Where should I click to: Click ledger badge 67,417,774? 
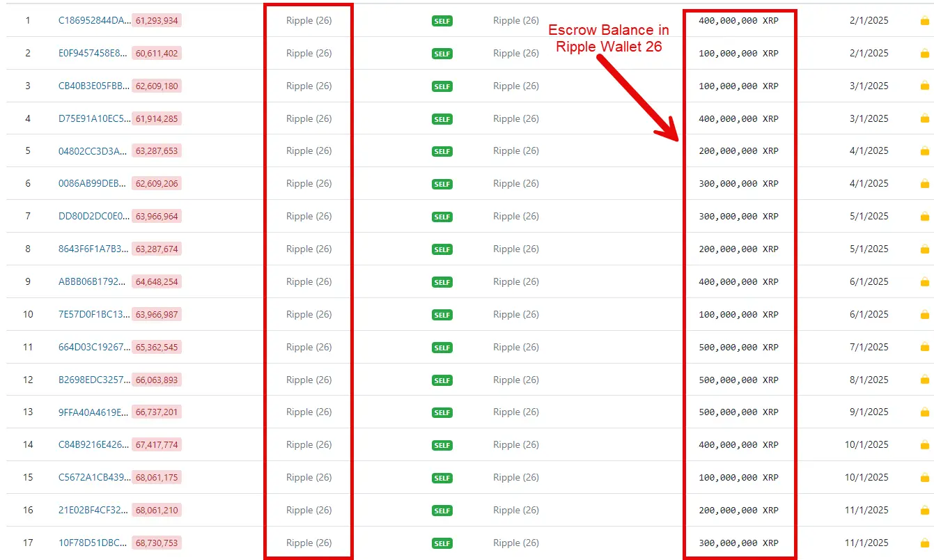tap(157, 445)
